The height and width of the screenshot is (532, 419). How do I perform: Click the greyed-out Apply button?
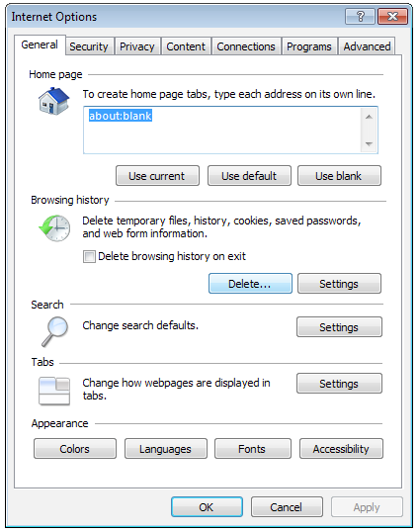pos(367,507)
